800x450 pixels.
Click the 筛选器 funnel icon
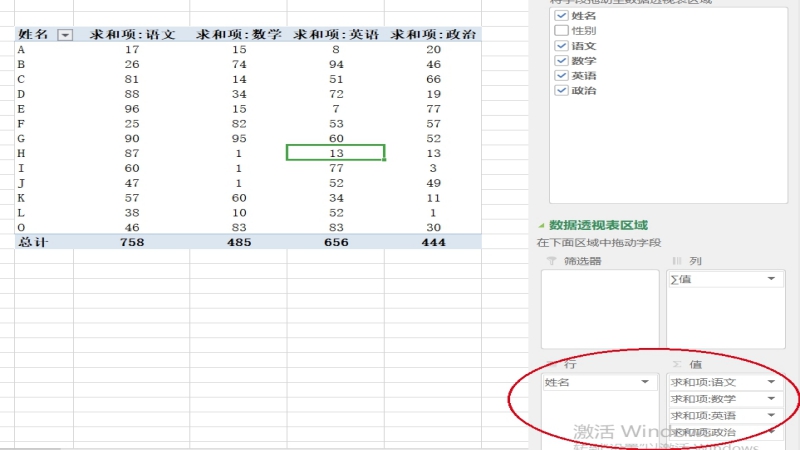click(x=550, y=261)
